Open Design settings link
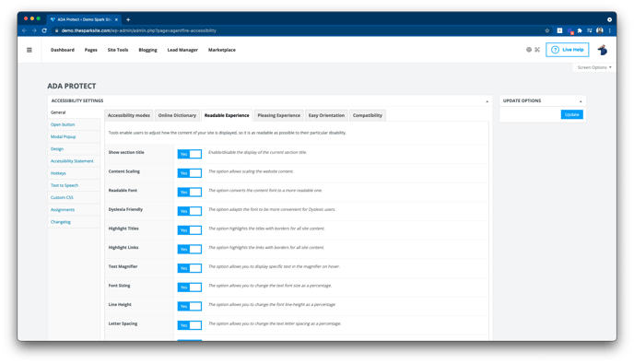 coord(57,149)
